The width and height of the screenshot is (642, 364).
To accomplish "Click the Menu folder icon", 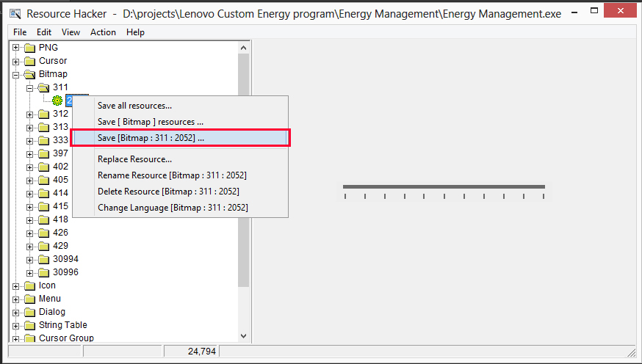I will coord(29,299).
